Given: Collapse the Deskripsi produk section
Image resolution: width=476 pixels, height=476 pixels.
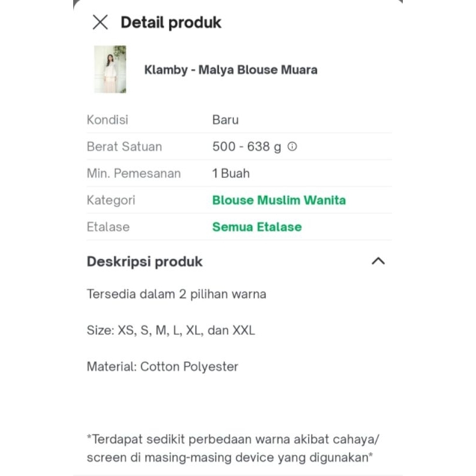Looking at the screenshot, I should (378, 261).
